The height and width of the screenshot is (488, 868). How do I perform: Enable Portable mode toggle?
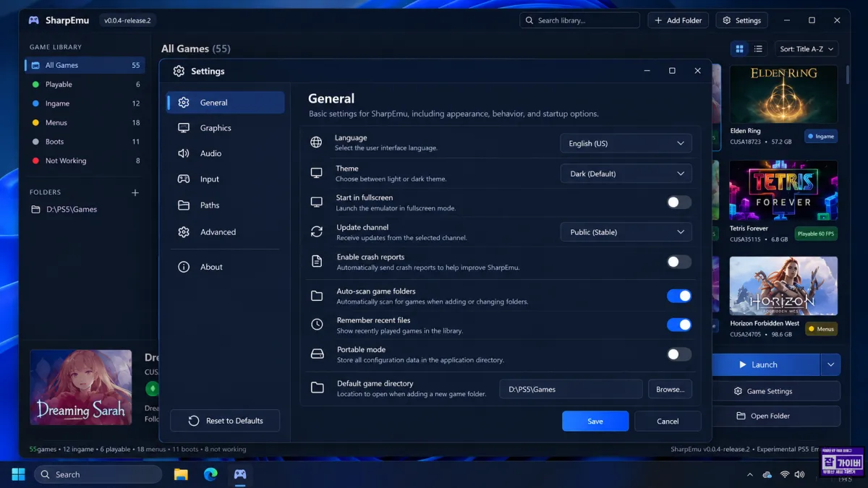click(x=679, y=354)
